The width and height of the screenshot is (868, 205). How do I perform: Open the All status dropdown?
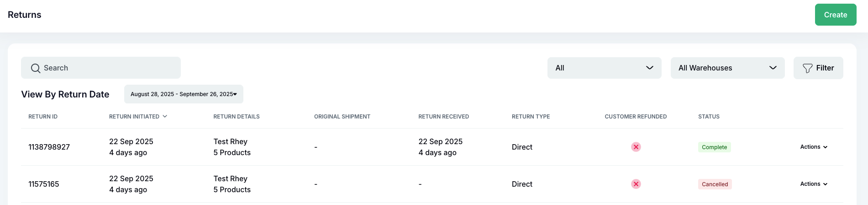click(604, 68)
